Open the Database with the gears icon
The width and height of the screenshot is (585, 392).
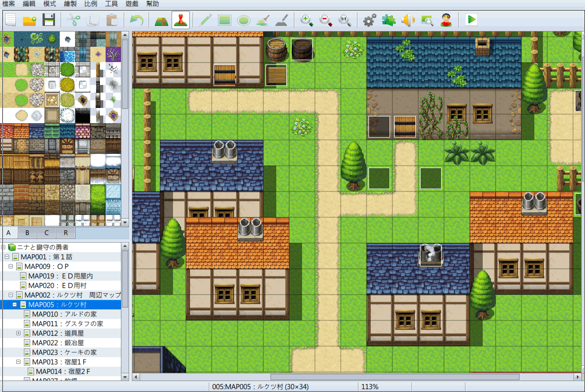(370, 20)
